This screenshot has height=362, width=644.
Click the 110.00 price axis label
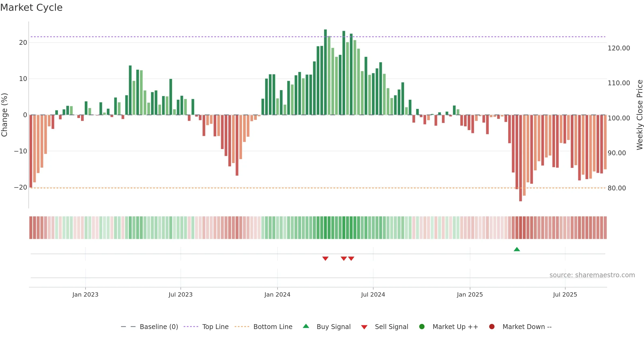(619, 83)
